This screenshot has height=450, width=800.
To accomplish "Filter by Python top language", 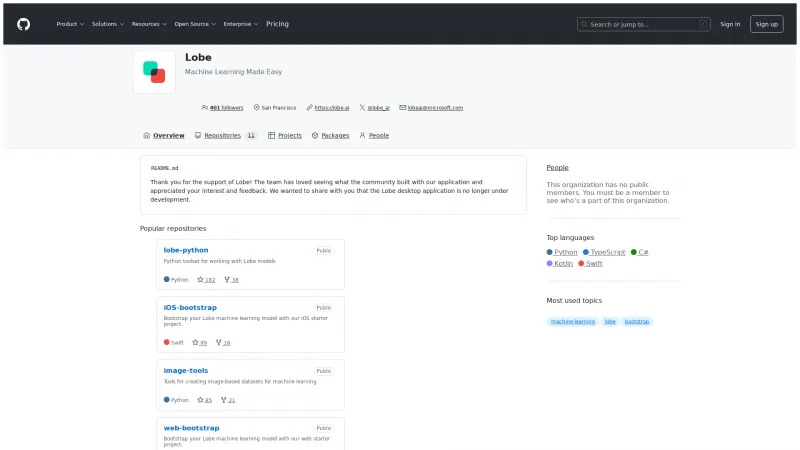I will (x=562, y=252).
